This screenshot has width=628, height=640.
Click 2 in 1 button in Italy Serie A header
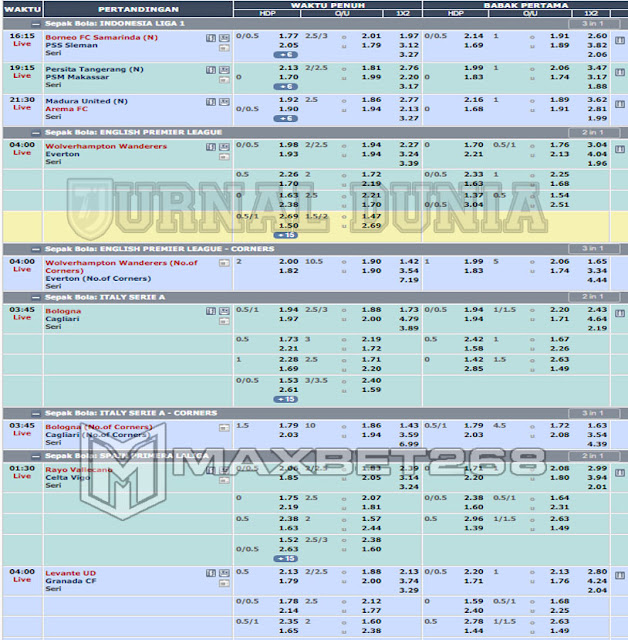pyautogui.click(x=593, y=297)
